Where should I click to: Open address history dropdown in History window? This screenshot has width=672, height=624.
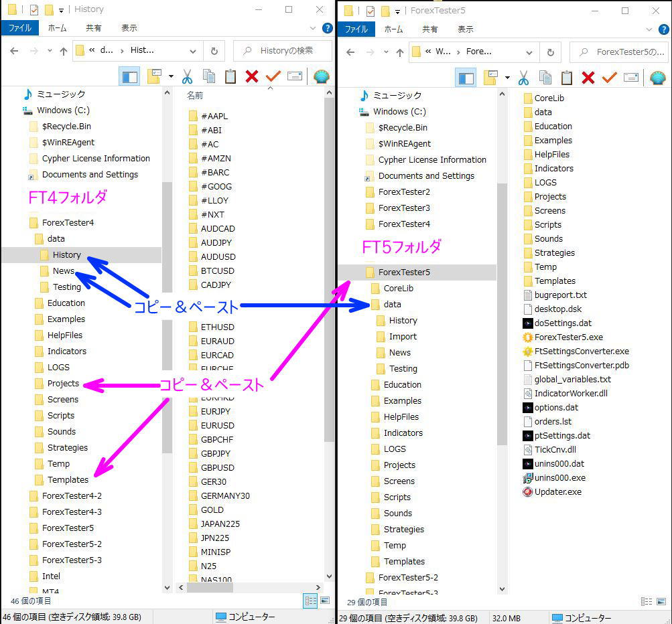(193, 51)
